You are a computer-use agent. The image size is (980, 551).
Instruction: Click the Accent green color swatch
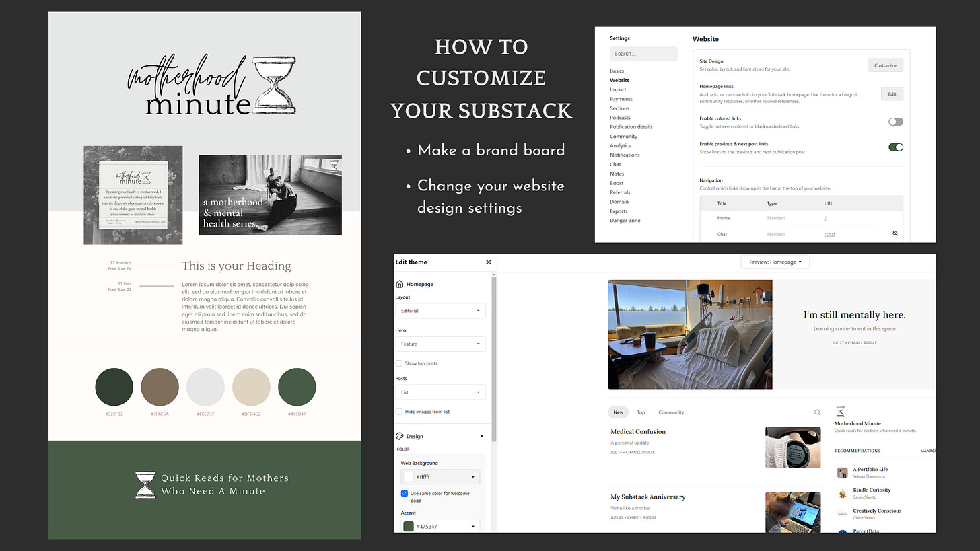tap(409, 526)
